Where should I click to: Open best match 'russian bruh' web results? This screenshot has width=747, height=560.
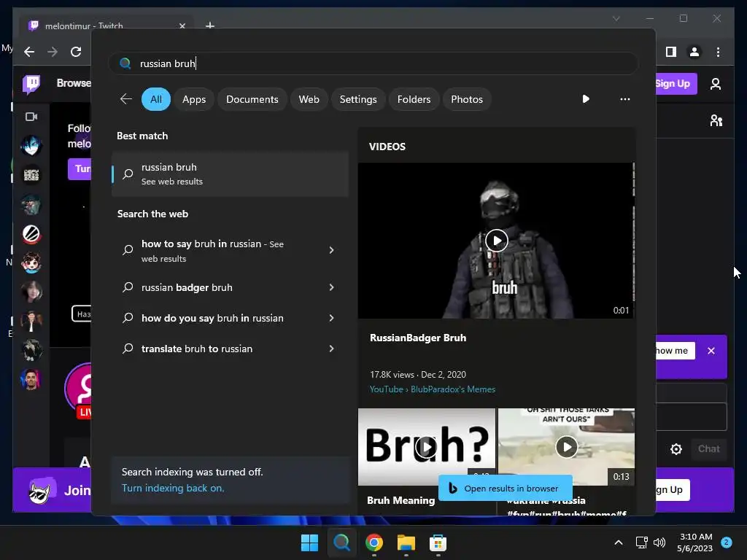tap(230, 174)
